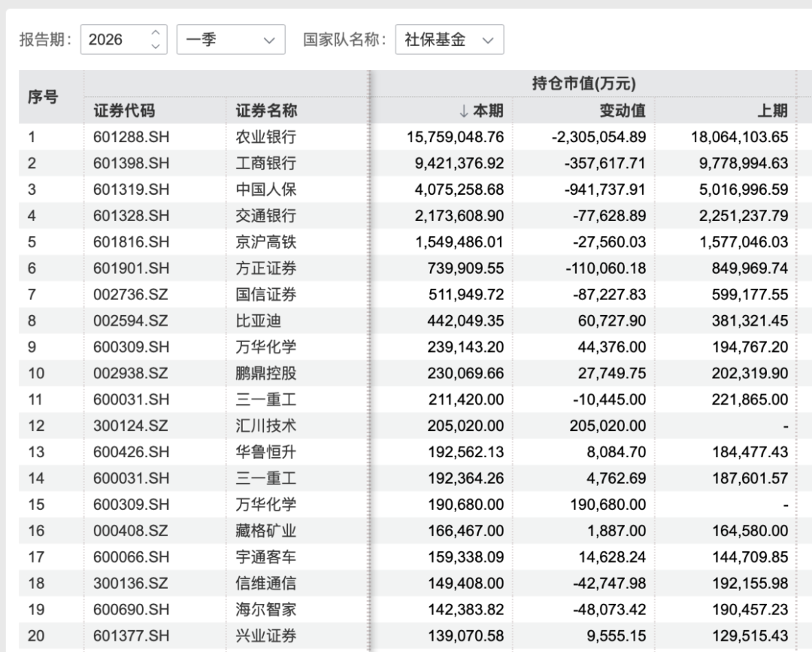The width and height of the screenshot is (812, 652).
Task: Select stock code 601816.SH
Action: pos(132,242)
